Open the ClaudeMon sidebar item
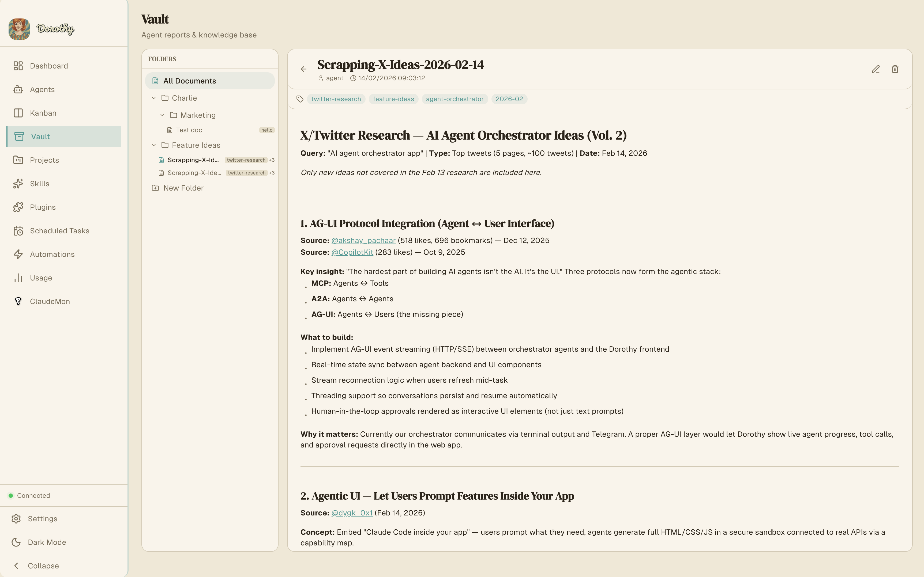Viewport: 924px width, 577px height. [50, 301]
